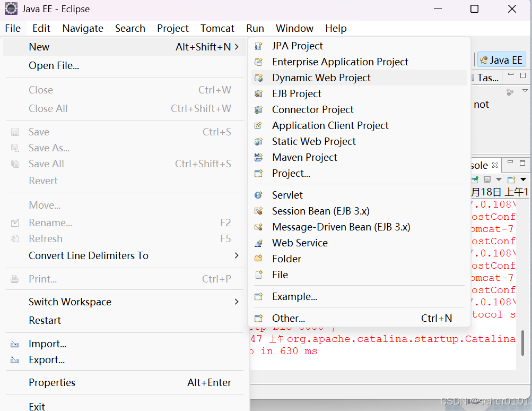
Task: Open Properties from File menu
Action: click(125, 382)
